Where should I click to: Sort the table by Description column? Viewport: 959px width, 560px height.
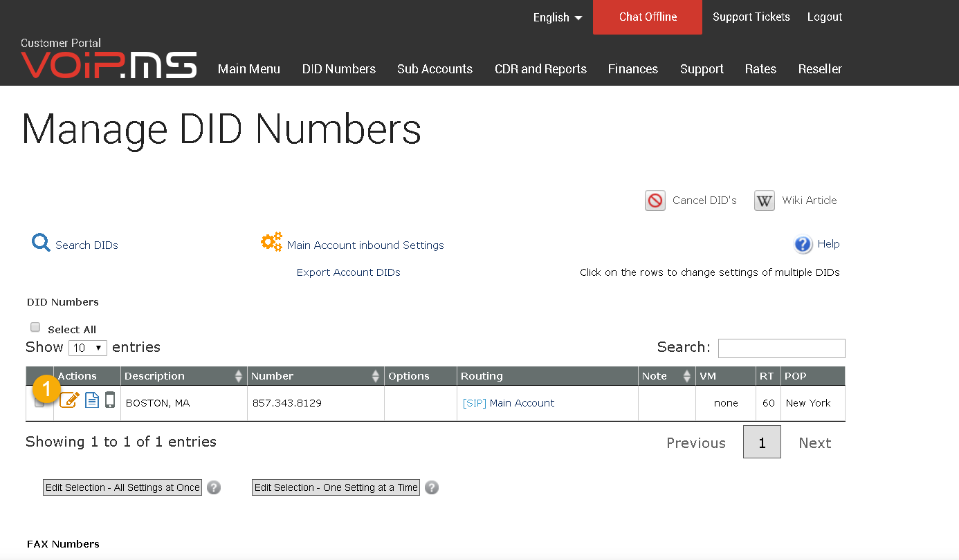184,376
